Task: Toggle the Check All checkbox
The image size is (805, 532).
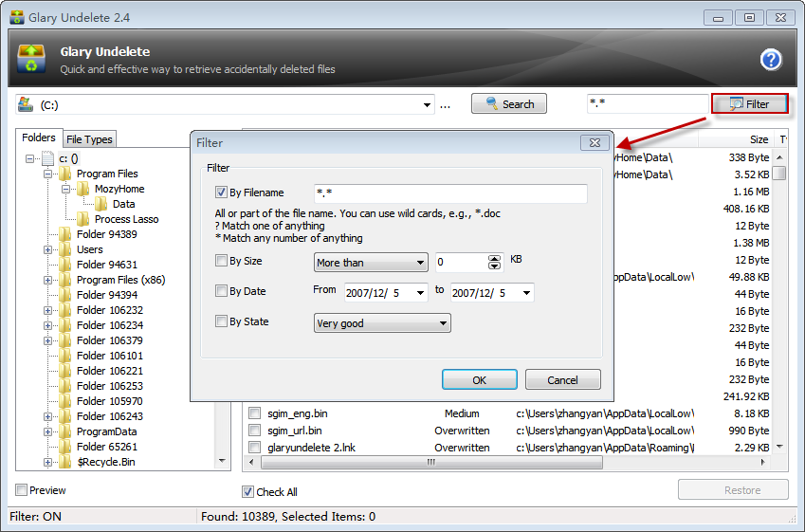Action: [248, 491]
